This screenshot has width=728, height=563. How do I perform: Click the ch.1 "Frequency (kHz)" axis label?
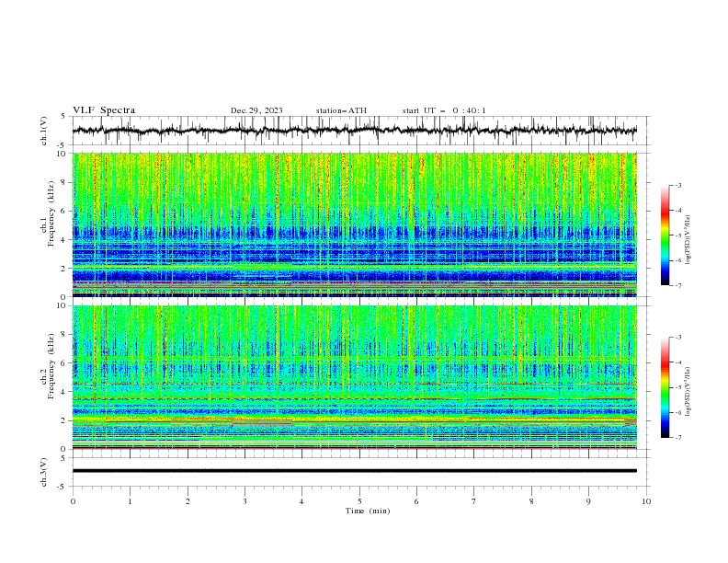click(51, 213)
